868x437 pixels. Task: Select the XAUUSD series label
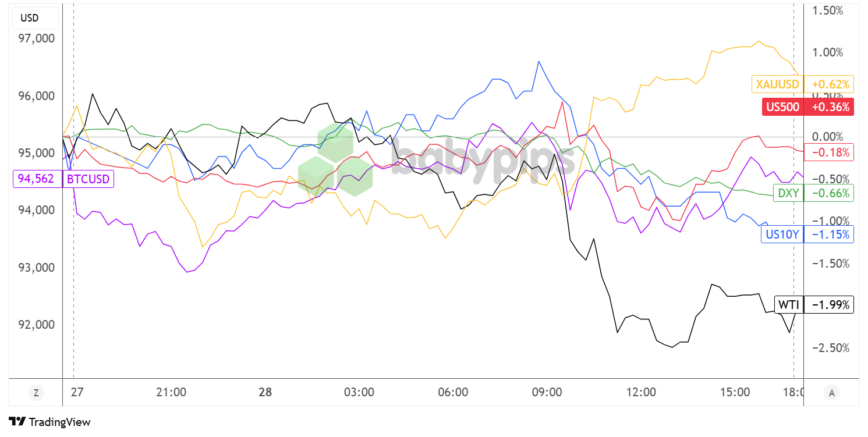777,84
